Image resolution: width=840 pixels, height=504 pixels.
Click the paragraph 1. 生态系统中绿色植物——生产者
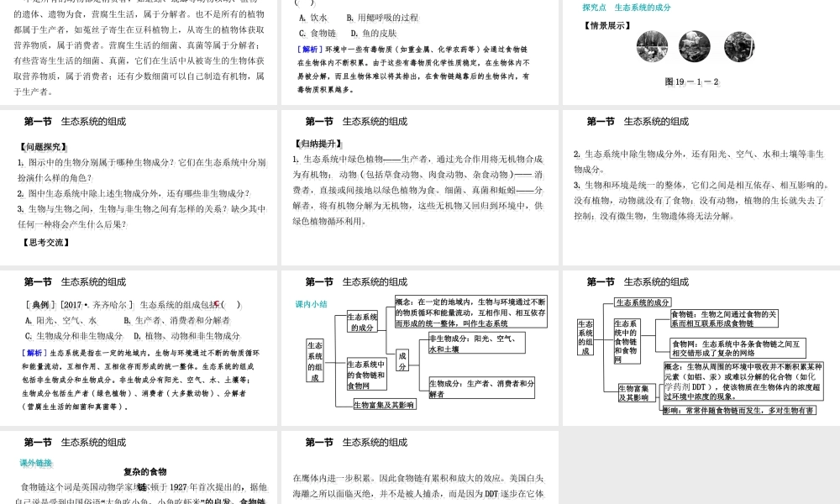click(x=418, y=190)
